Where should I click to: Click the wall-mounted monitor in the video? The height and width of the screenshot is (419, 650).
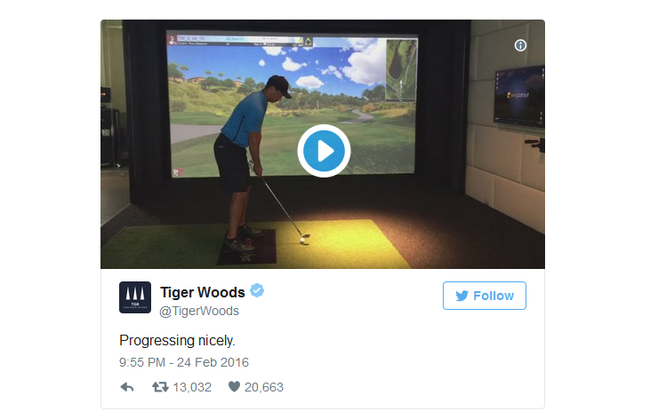pos(519,96)
